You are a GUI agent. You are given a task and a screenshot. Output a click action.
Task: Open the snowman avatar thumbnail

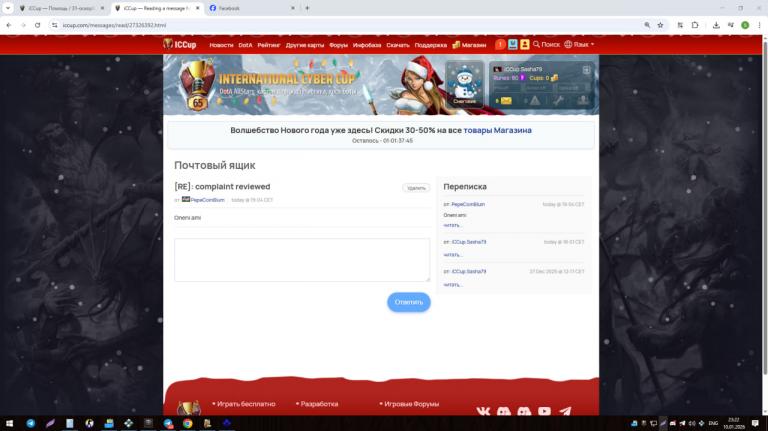click(464, 84)
